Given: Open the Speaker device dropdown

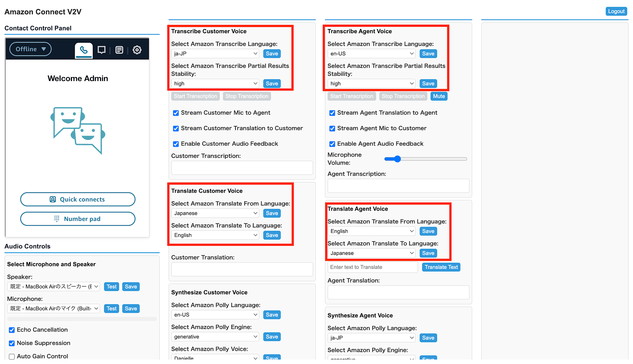Looking at the screenshot, I should [x=53, y=287].
